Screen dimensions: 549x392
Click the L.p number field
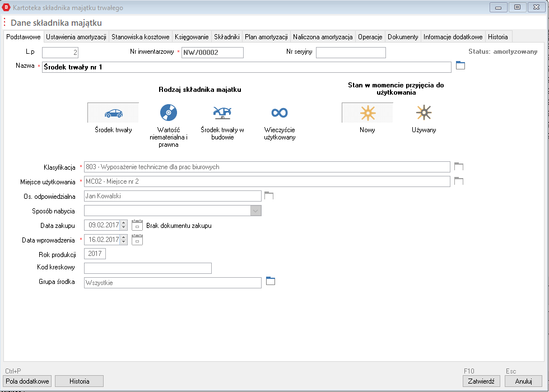61,53
